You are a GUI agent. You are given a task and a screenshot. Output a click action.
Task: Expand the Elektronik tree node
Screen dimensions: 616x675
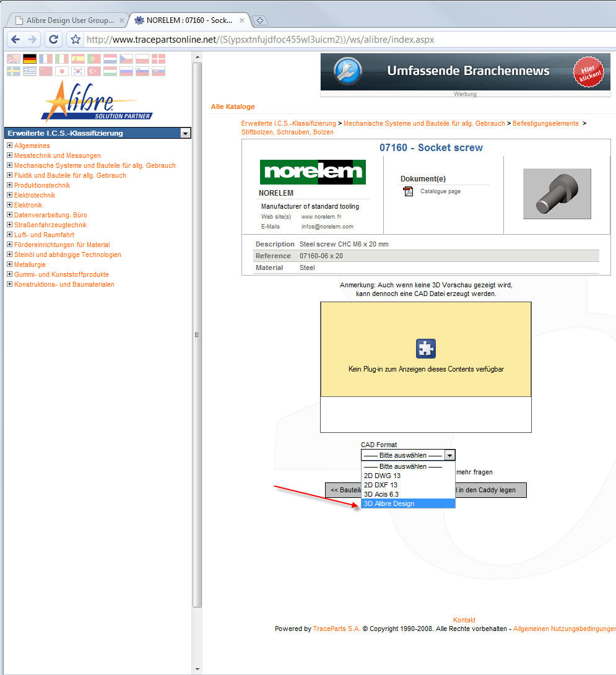click(9, 205)
